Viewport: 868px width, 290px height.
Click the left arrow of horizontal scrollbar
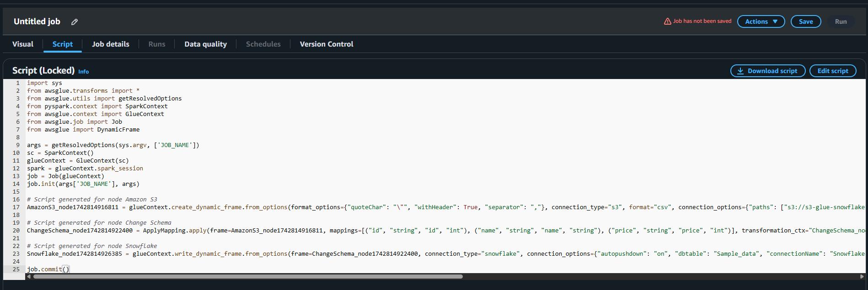(x=29, y=276)
